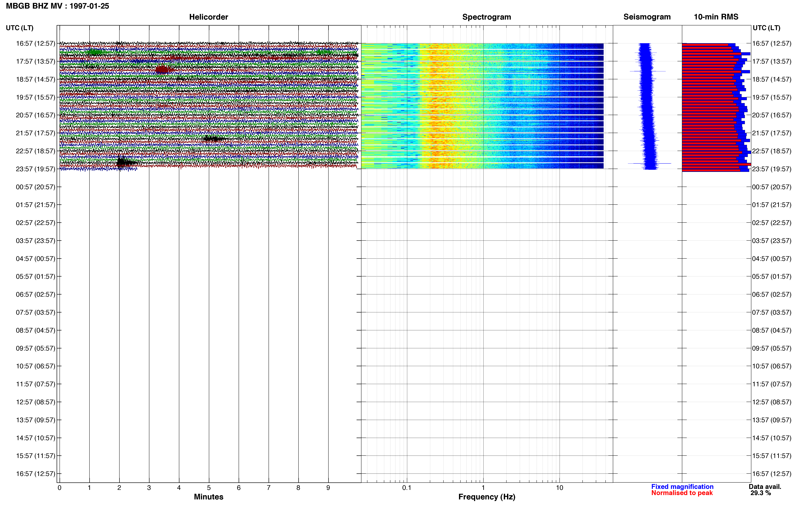Select the 'Seismogram' panel heading
812x508 pixels.
pyautogui.click(x=647, y=17)
